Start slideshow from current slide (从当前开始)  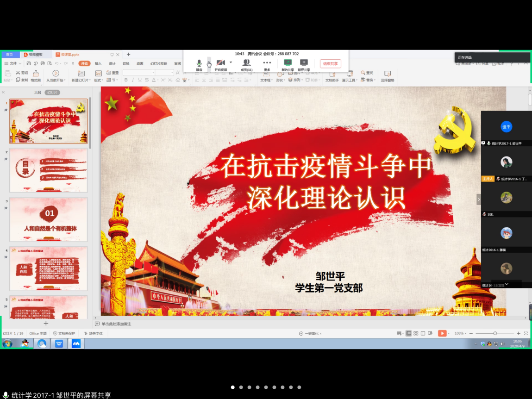pyautogui.click(x=56, y=76)
